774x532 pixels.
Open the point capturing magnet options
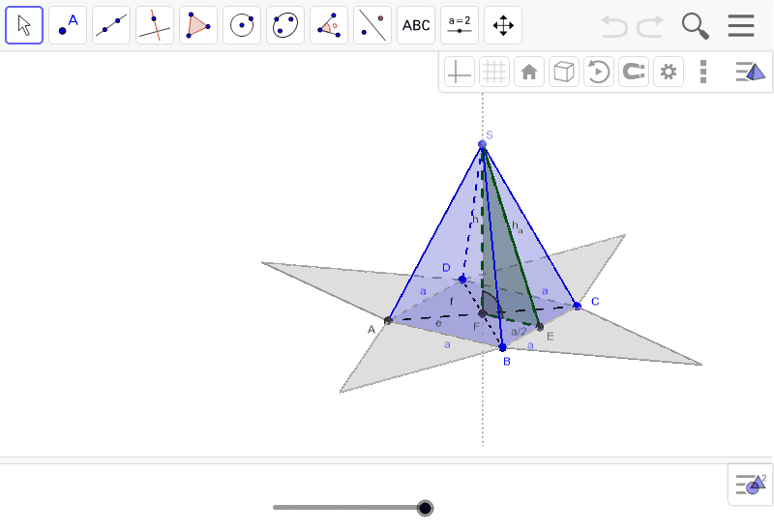point(634,72)
